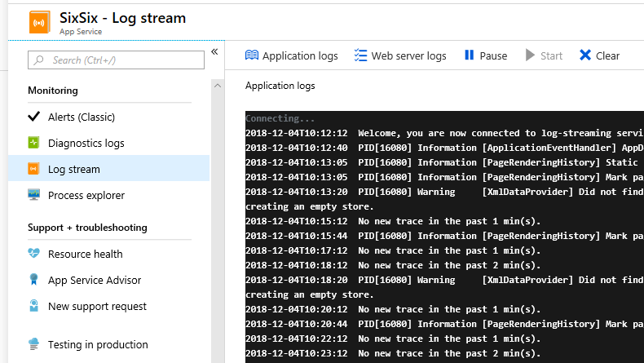Click the Clear X icon in toolbar
644x363 pixels.
[585, 55]
